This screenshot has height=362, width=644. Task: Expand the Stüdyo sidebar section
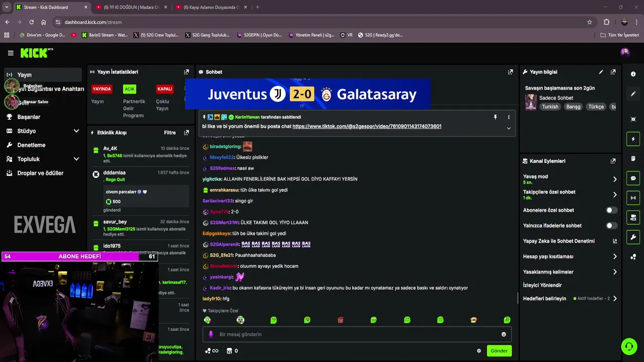[x=76, y=131]
